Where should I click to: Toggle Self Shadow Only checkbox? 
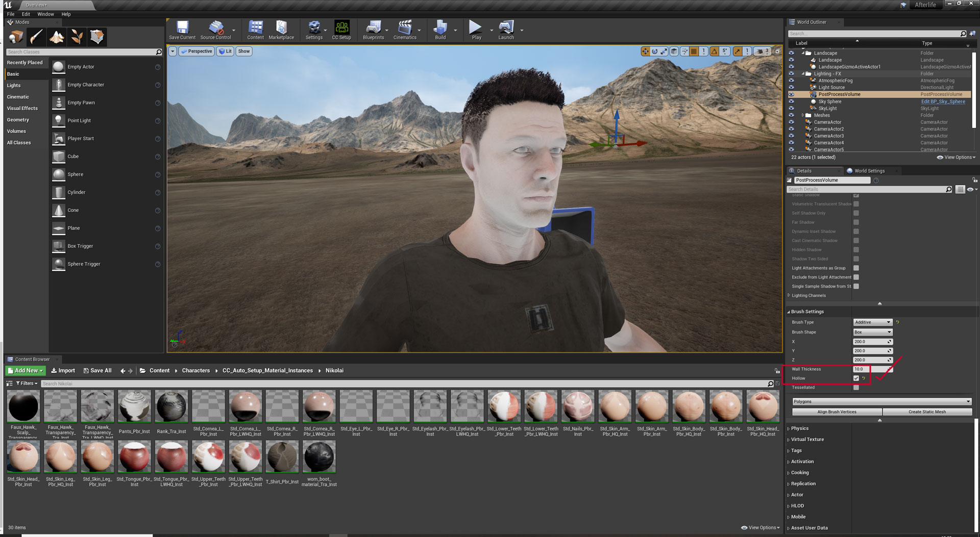tap(856, 213)
